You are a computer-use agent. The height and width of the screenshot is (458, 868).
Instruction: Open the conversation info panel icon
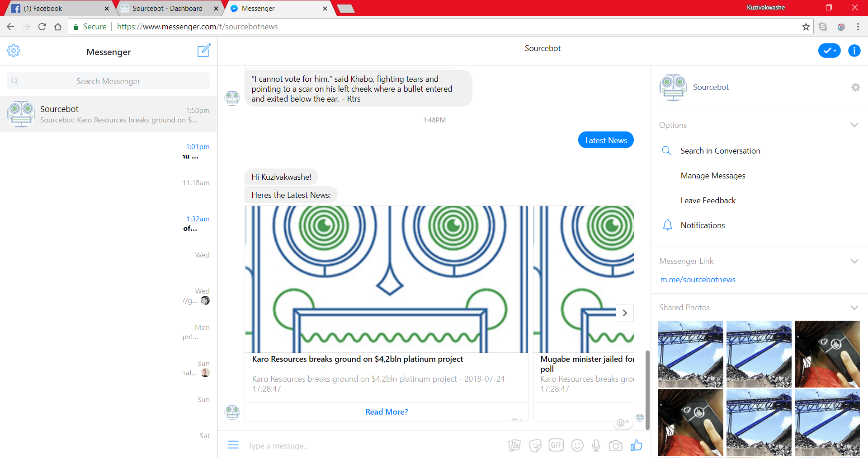[x=854, y=51]
